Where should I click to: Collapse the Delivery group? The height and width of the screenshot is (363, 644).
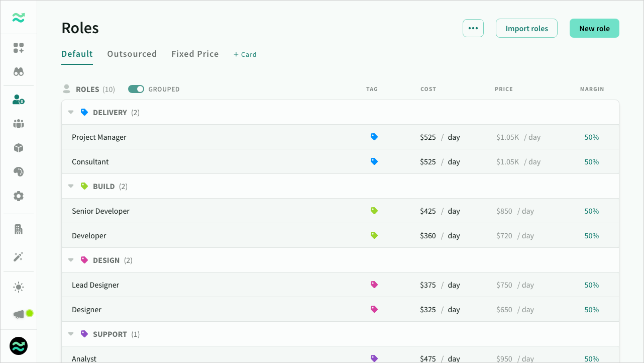pos(71,113)
